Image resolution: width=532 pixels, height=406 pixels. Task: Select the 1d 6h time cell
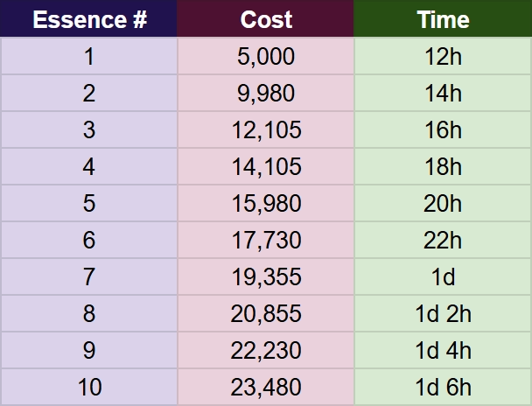(443, 387)
